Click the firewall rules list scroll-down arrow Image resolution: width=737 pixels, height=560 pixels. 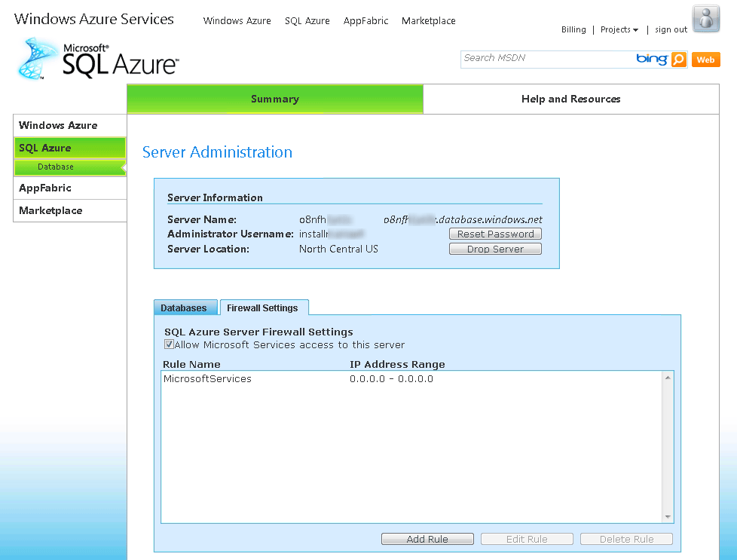coord(668,517)
